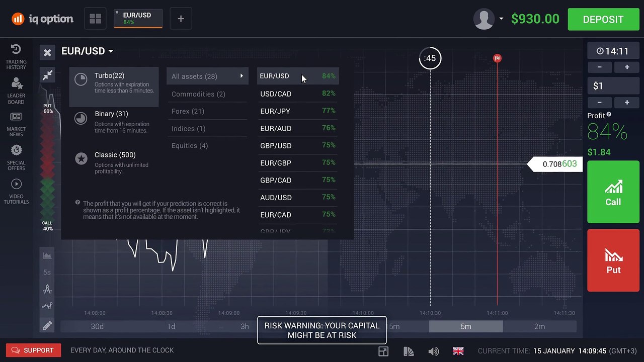Choose EUR/AUD in the asset list
This screenshot has width=644, height=362.
[x=298, y=128]
